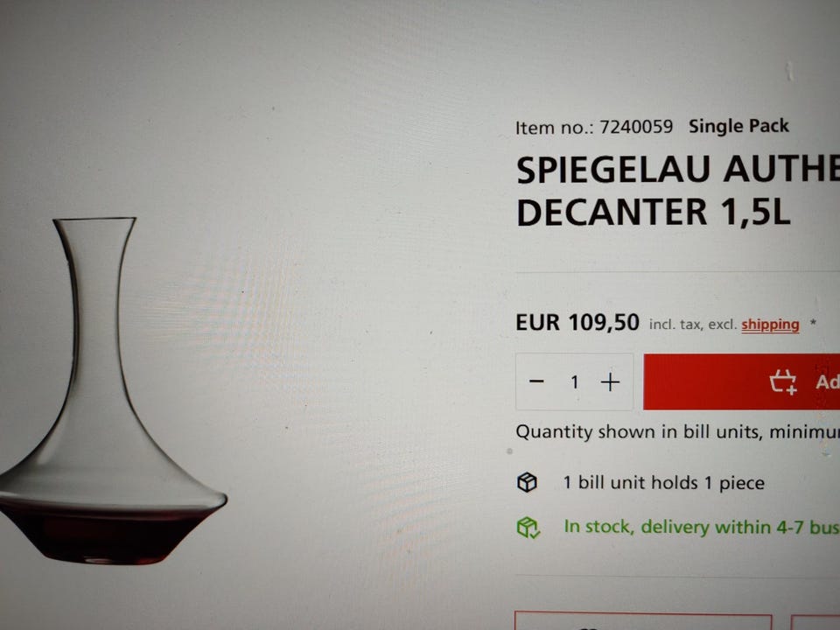
Task: Click the green delivery within 4-7 days text
Action: [702, 527]
